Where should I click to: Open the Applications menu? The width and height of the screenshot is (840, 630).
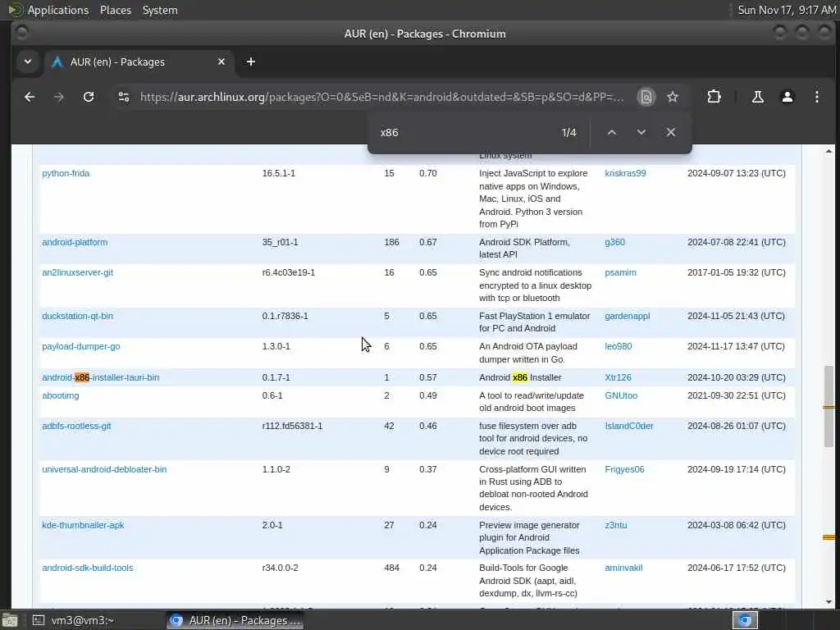tap(58, 10)
